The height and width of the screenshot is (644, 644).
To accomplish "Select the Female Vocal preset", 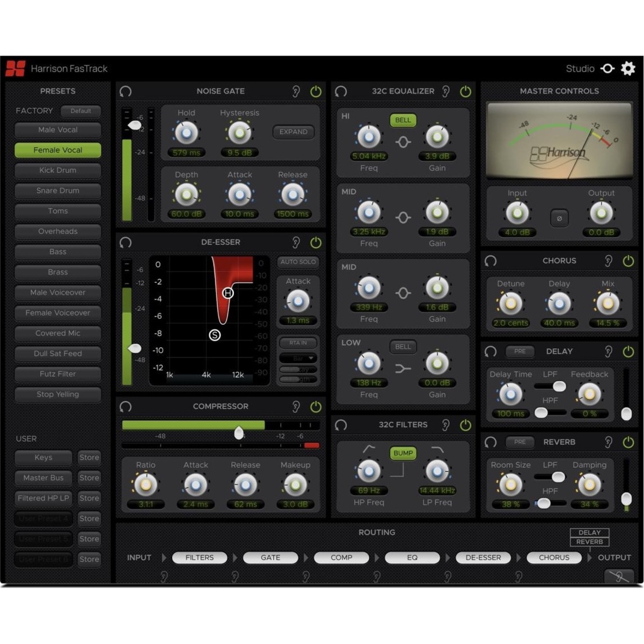I will coord(58,150).
